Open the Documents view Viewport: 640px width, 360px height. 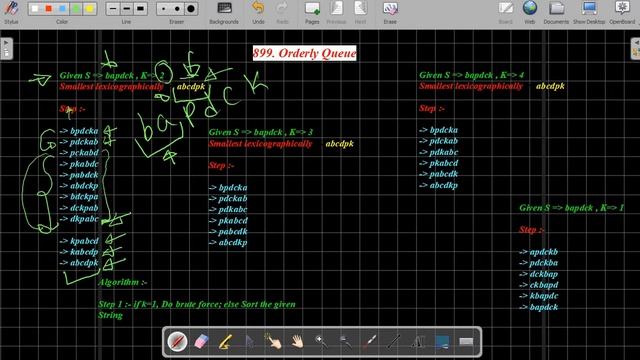click(556, 12)
